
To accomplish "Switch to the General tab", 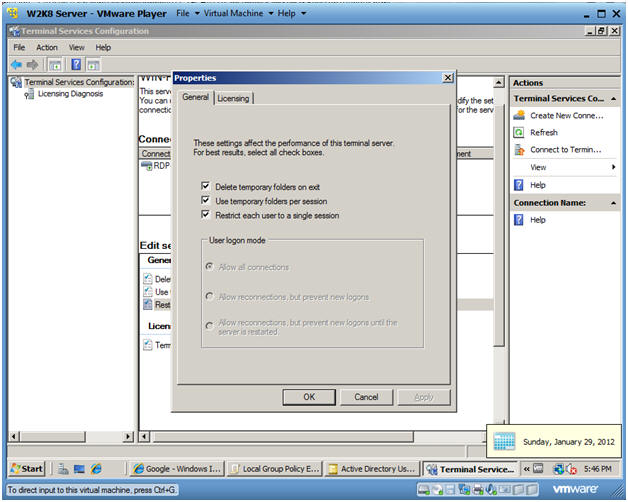I will (x=195, y=97).
